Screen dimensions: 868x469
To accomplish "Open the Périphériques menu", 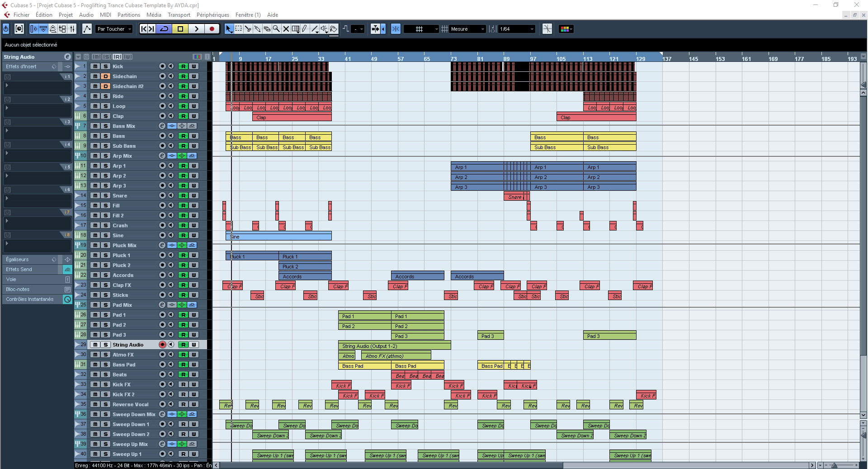I will 213,15.
